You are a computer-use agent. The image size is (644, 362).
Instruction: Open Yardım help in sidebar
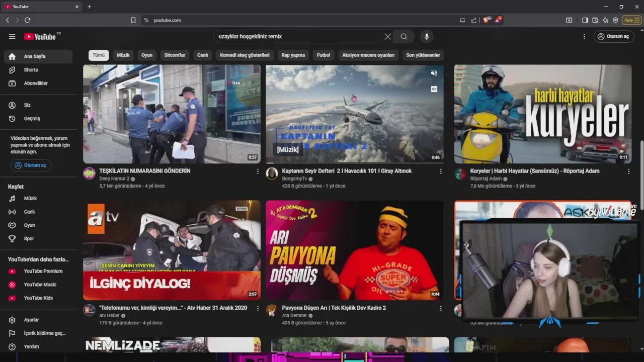tap(38, 347)
